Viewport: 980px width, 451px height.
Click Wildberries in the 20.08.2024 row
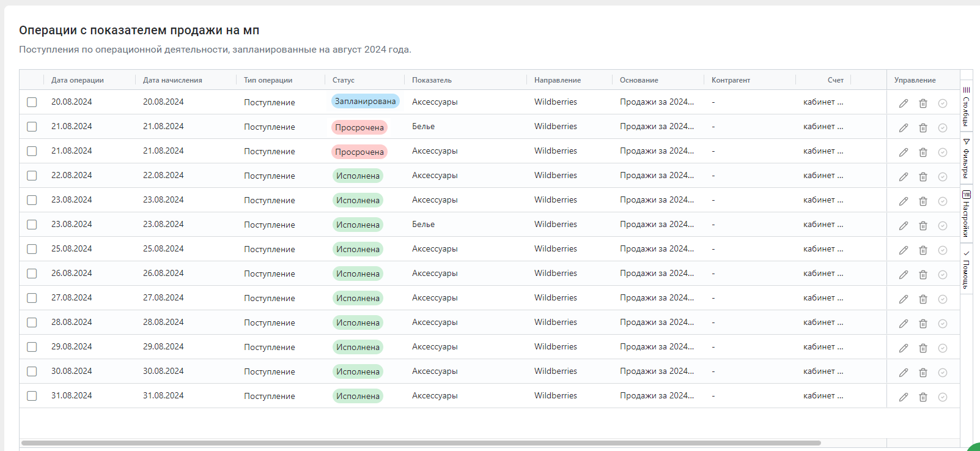click(x=556, y=102)
